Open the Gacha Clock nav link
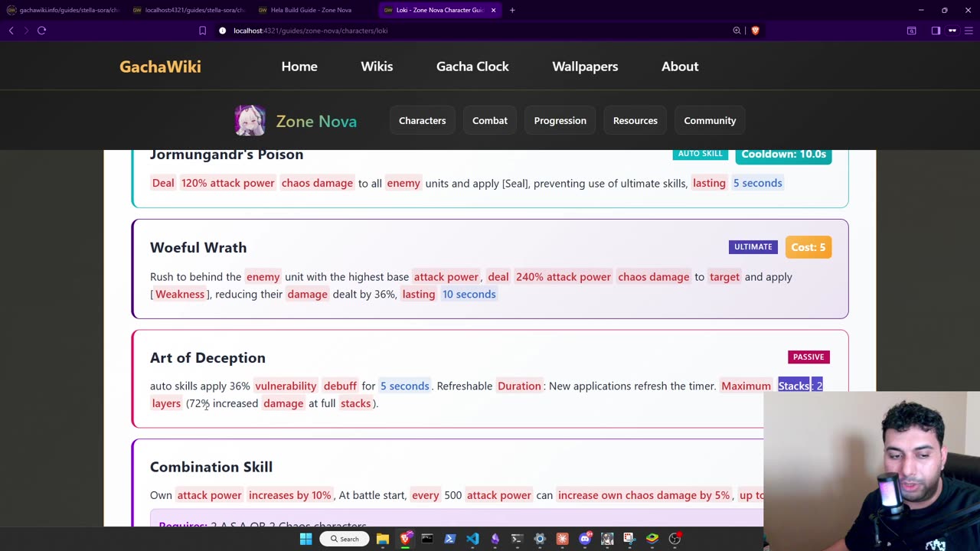980x551 pixels. [x=472, y=67]
